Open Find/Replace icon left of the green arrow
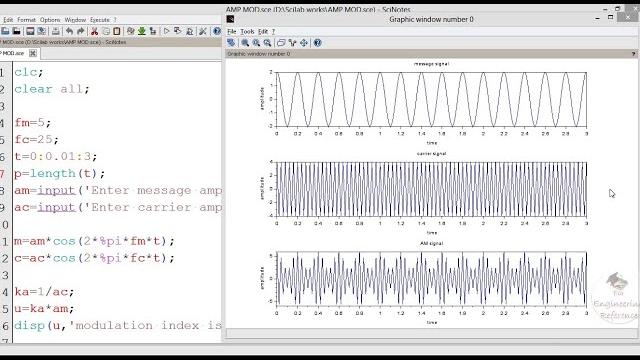The width and height of the screenshot is (640, 360). coord(131,31)
